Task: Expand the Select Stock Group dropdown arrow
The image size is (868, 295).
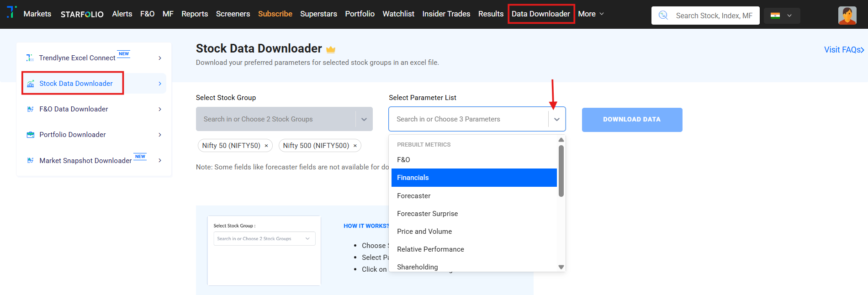Action: pyautogui.click(x=364, y=119)
